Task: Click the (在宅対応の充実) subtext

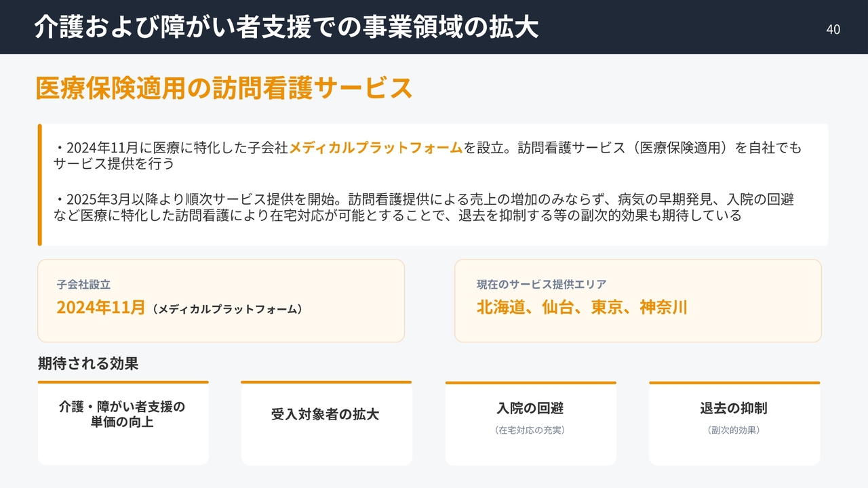Action: tap(530, 430)
